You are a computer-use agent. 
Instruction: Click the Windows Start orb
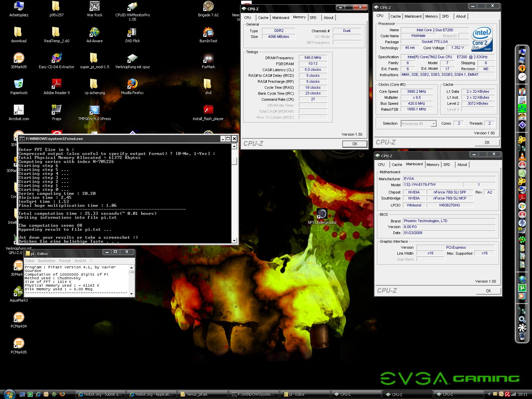tap(10, 394)
